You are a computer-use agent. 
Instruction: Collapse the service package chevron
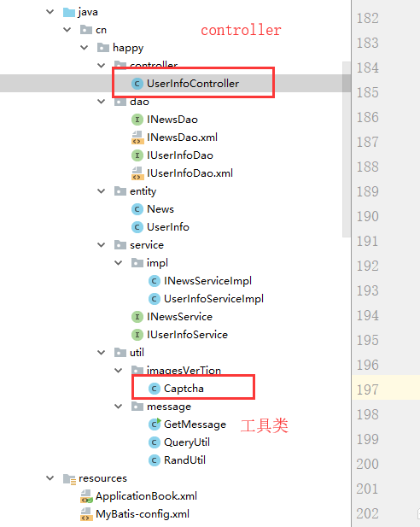101,244
